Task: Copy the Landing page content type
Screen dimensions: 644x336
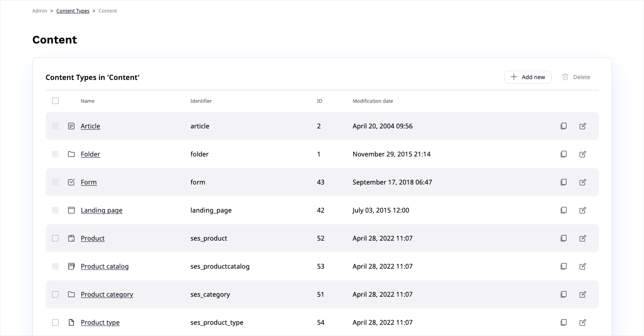Action: pos(563,210)
